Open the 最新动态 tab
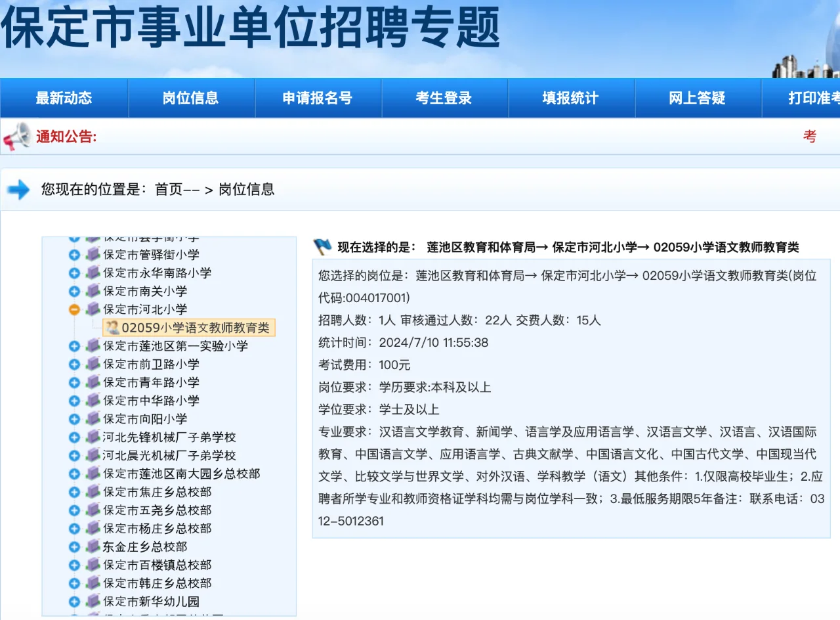840x620 pixels. [63, 97]
